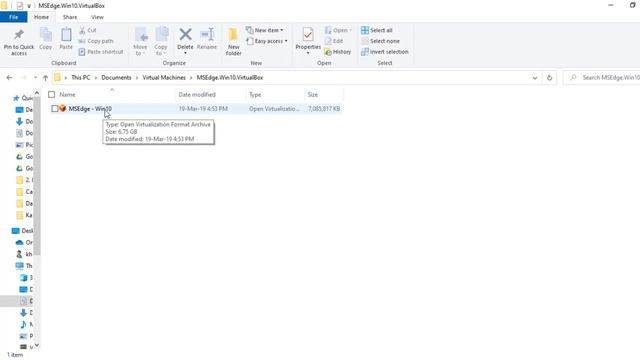Click the Open Virtualizatio... type cell
Screen dimensions: 640x360
point(274,109)
